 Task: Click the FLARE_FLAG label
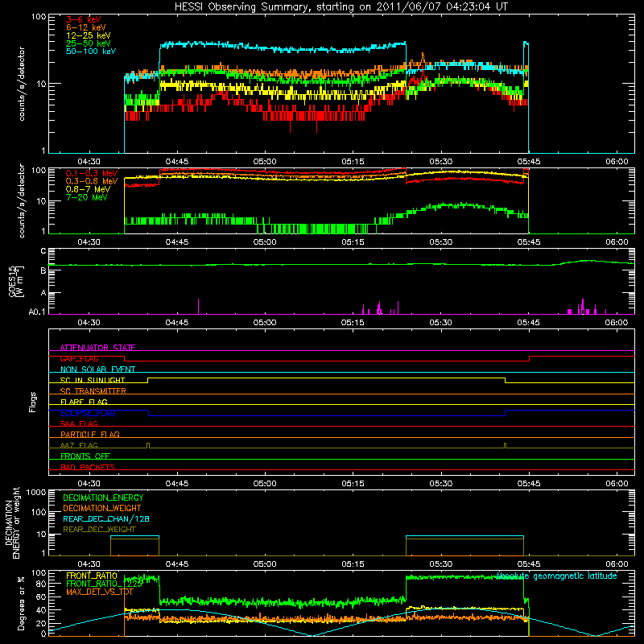[84, 402]
